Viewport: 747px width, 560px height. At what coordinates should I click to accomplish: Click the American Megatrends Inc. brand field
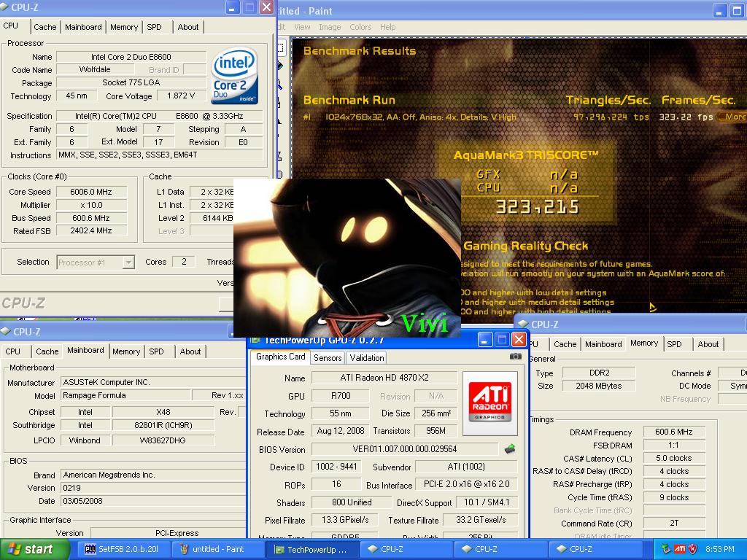click(x=153, y=475)
